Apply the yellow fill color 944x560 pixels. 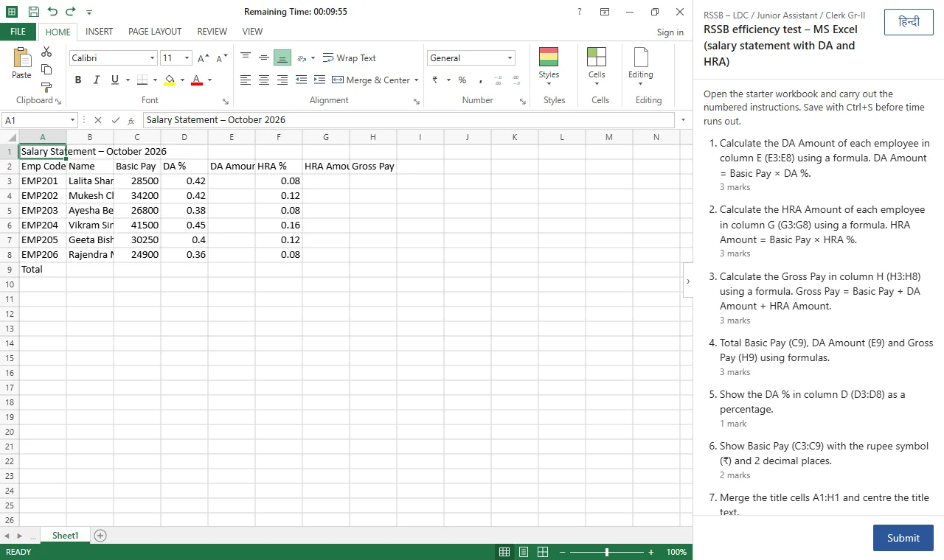coord(170,80)
